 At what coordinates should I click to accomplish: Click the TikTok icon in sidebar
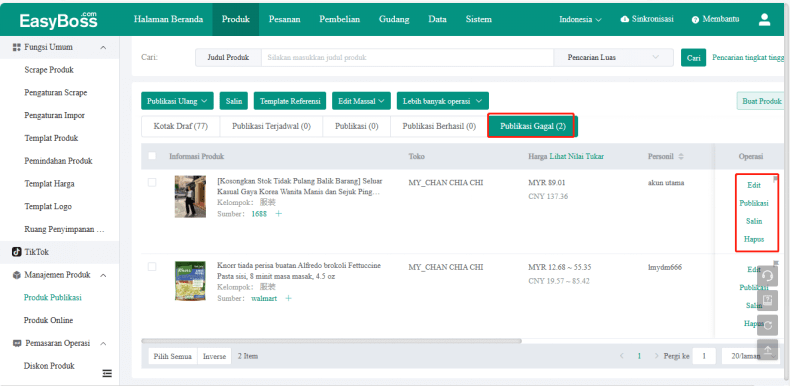click(17, 252)
